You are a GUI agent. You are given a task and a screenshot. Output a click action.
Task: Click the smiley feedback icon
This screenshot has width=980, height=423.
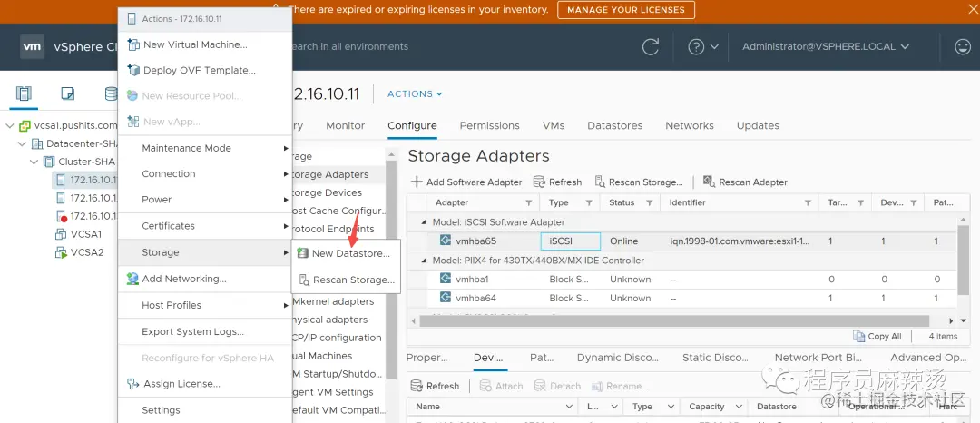pyautogui.click(x=963, y=47)
